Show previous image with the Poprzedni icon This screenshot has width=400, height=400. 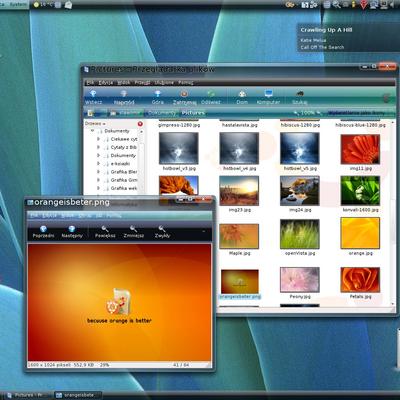click(x=43, y=229)
